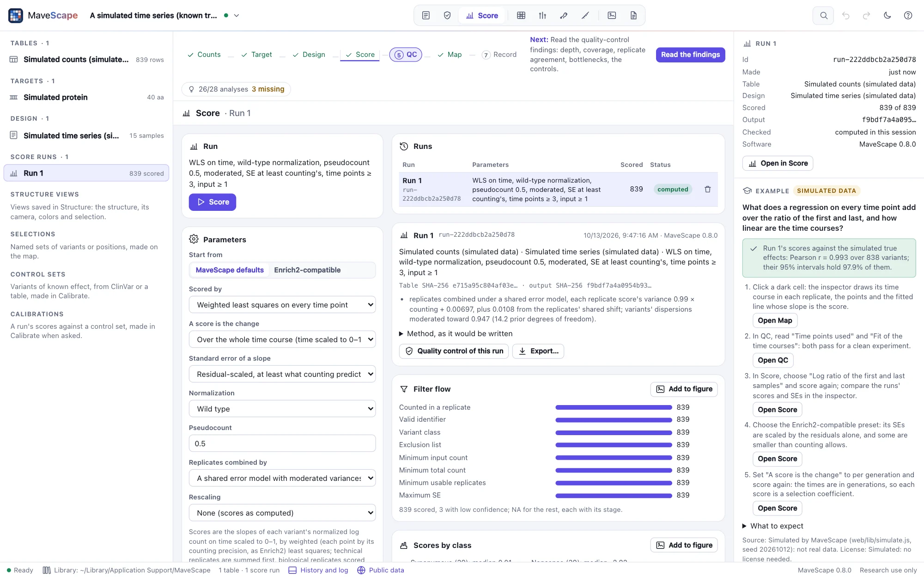This screenshot has height=578, width=924.
Task: Open the Normalization dropdown
Action: [282, 409]
